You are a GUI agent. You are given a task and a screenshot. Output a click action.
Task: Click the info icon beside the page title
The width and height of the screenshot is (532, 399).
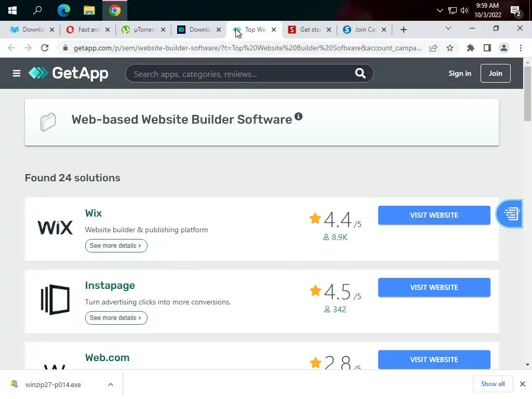coord(299,116)
